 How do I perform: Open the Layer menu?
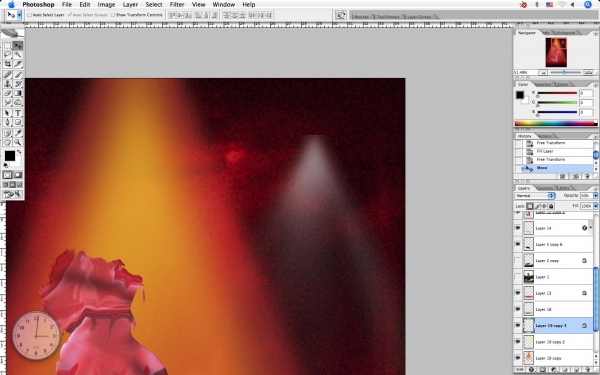130,5
